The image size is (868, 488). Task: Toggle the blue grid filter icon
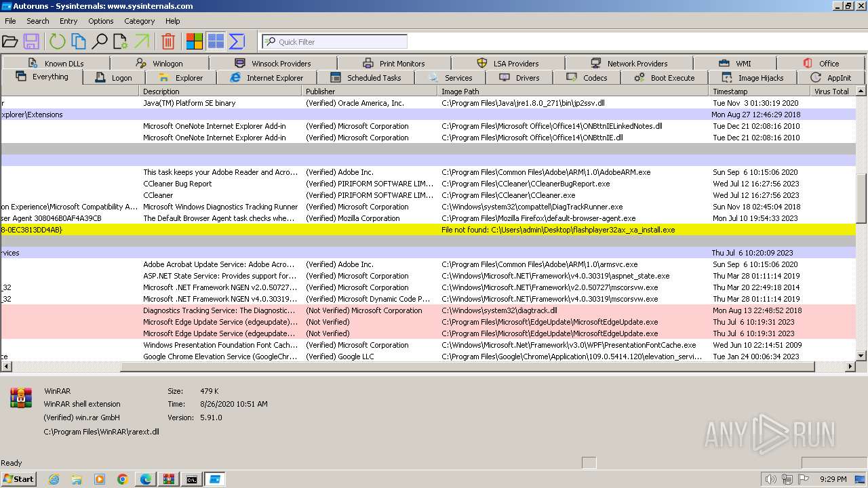[216, 42]
